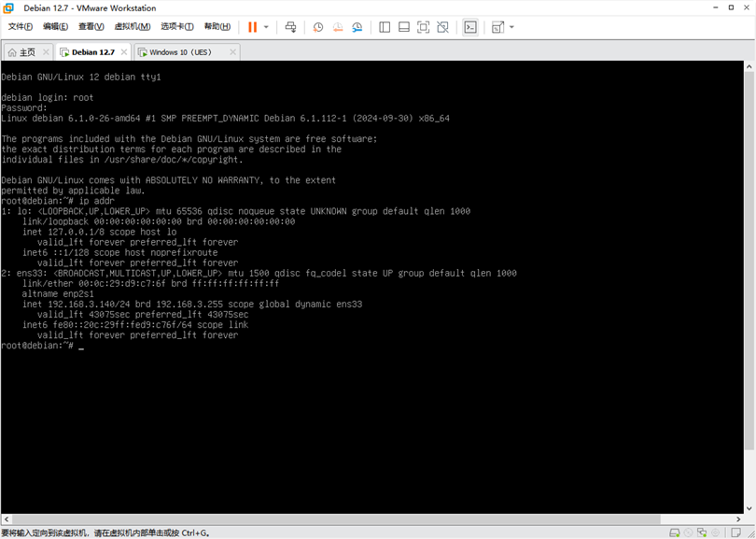The width and height of the screenshot is (756, 539).
Task: Click the stretch guest display icon
Action: coord(498,27)
